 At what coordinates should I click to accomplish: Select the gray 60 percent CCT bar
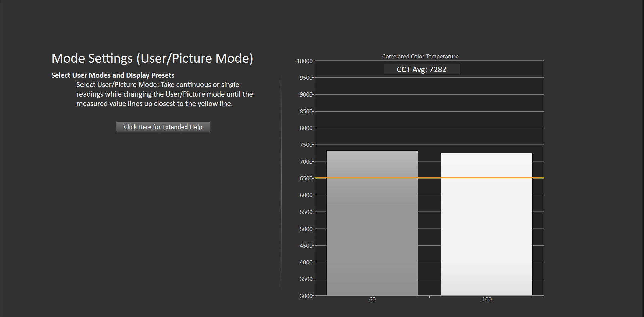pyautogui.click(x=372, y=223)
